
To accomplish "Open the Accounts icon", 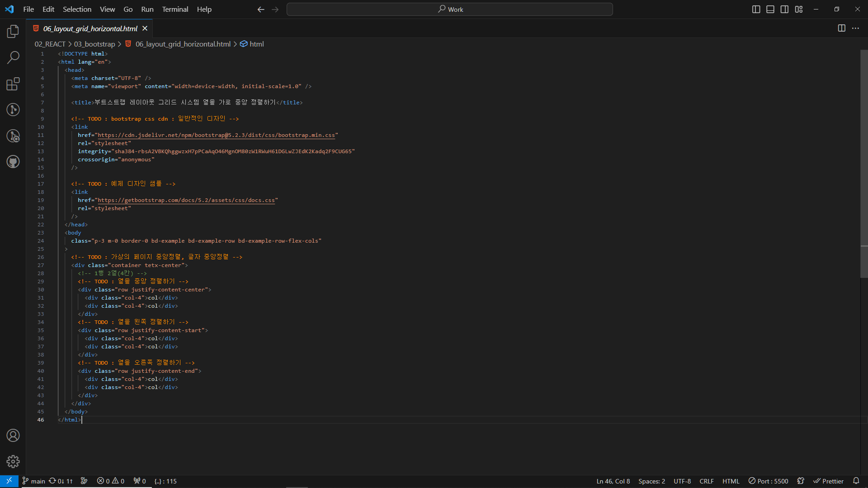I will pyautogui.click(x=13, y=436).
